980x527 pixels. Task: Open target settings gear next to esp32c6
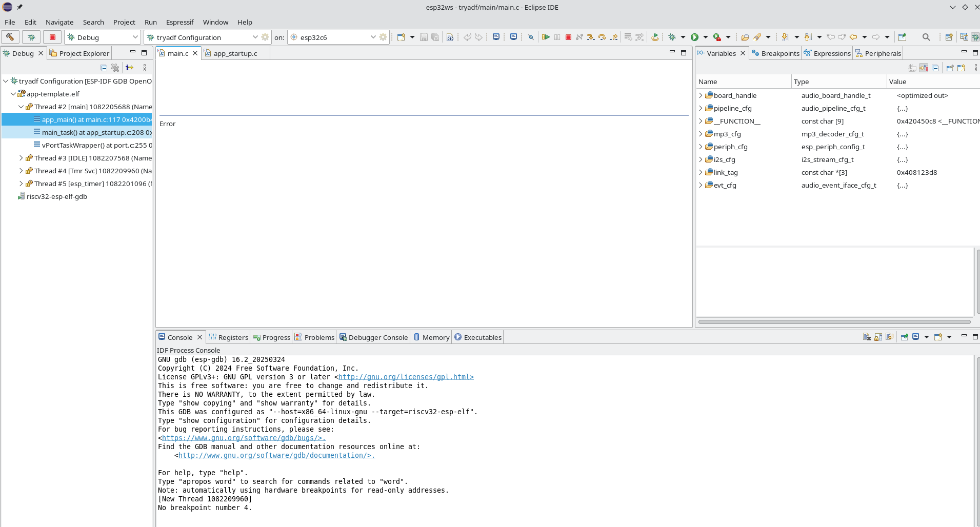pos(383,37)
